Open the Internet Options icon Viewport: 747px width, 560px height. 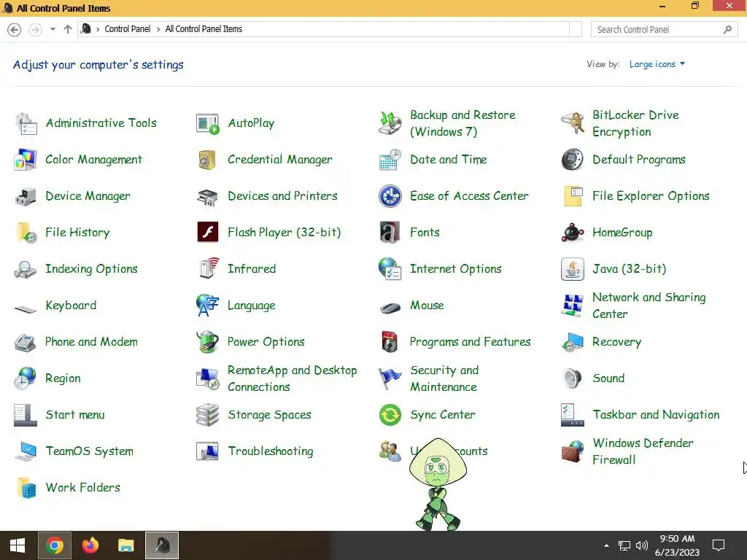click(390, 269)
